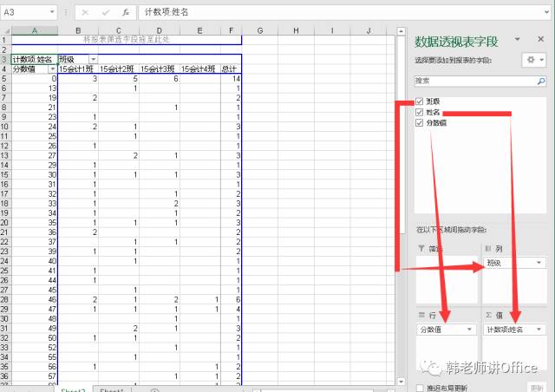
Task: Select row label cell with score 13
Action: click(35, 88)
